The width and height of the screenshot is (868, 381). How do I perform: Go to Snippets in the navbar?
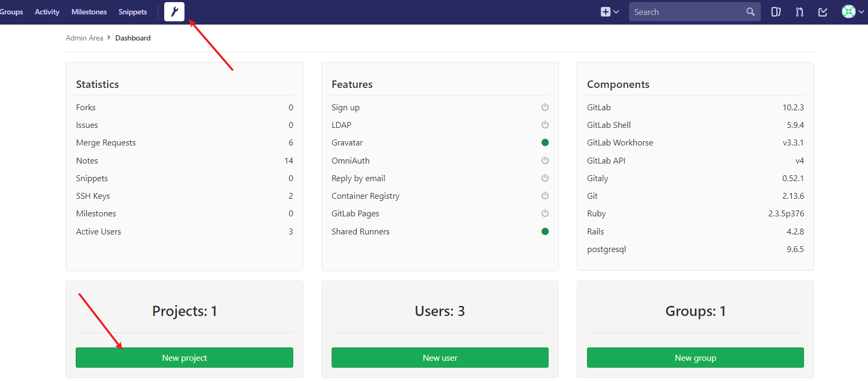(133, 12)
